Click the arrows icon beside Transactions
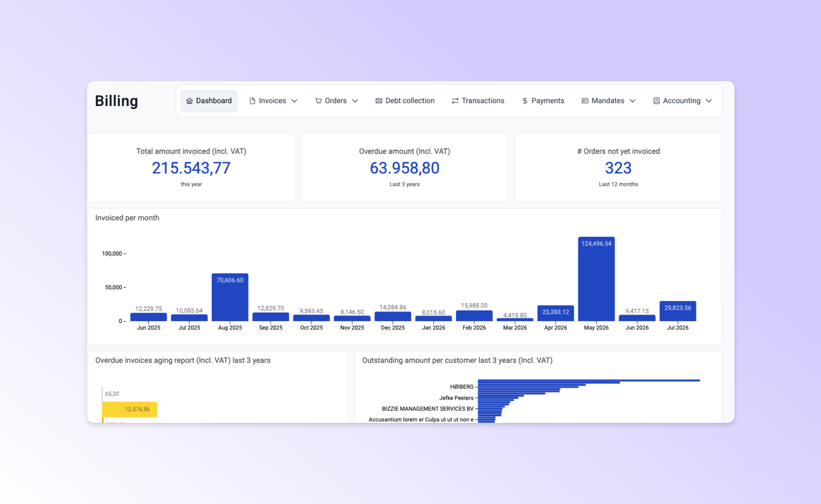Screen dimensions: 821x504 pyautogui.click(x=455, y=101)
